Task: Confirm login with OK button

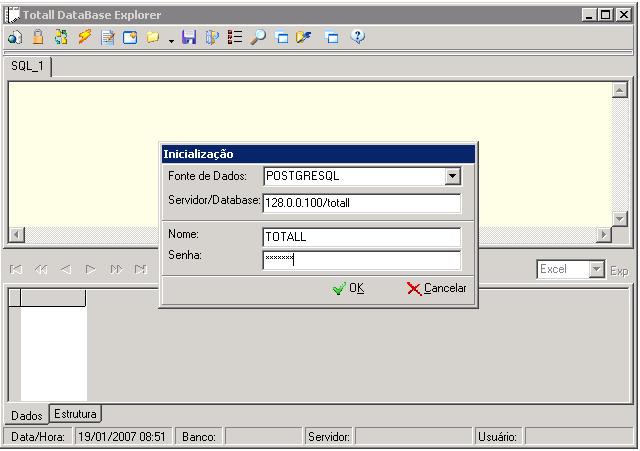Action: (x=348, y=289)
